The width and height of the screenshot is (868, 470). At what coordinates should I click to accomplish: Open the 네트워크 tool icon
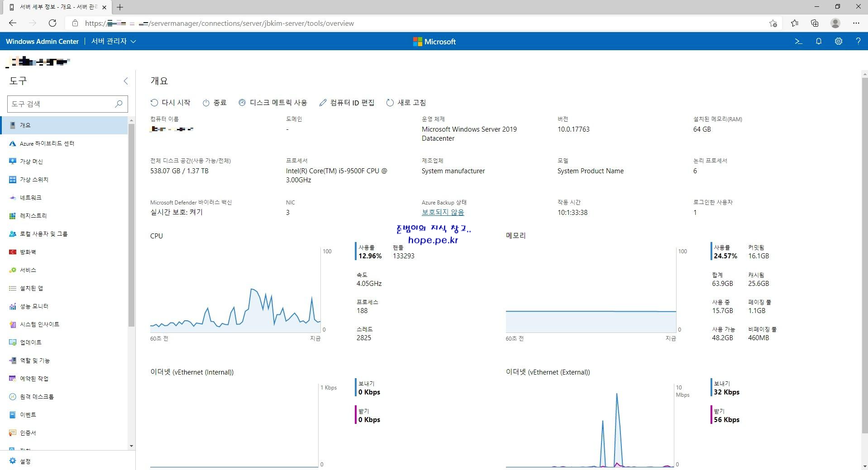click(13, 198)
